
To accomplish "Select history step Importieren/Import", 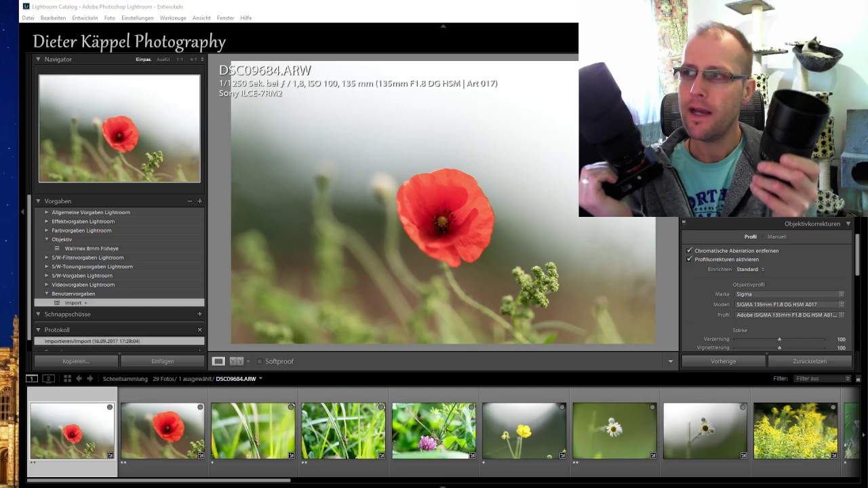I will [x=119, y=341].
